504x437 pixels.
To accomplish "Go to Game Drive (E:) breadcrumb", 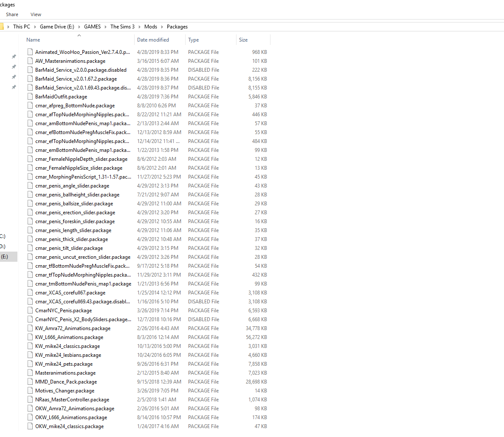I will click(57, 27).
